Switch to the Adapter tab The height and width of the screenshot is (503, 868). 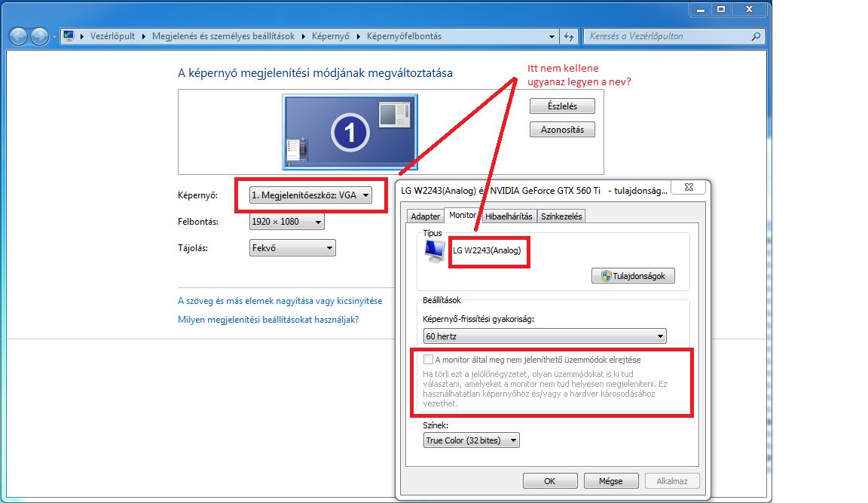click(425, 216)
